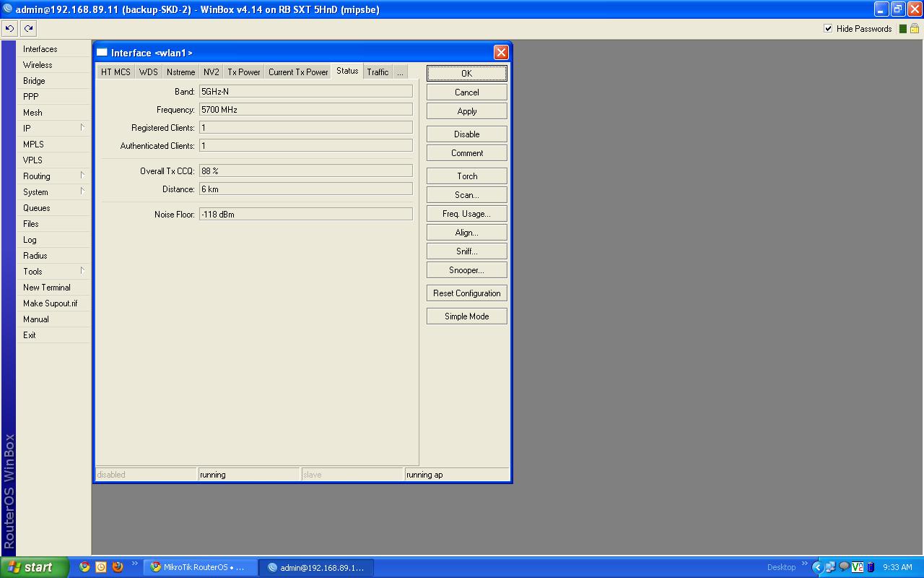924x578 pixels.
Task: Click the WinBox Undo arrow icon
Action: tap(9, 28)
